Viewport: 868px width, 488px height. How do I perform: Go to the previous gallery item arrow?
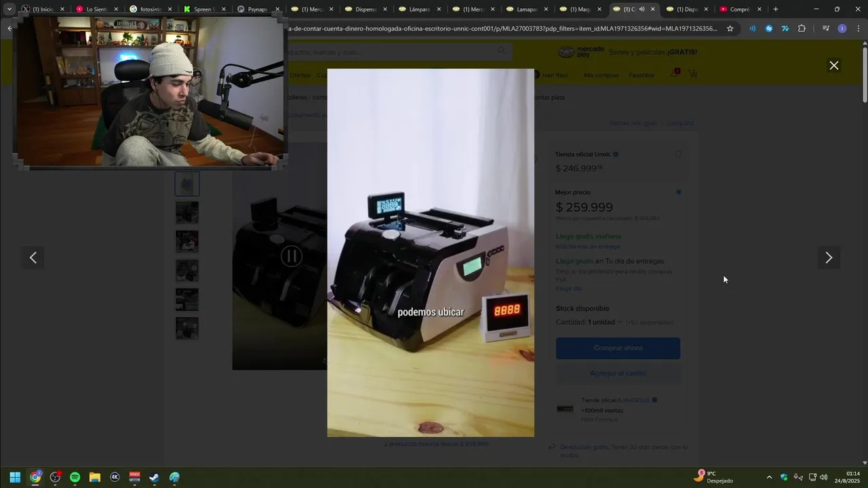pos(33,258)
